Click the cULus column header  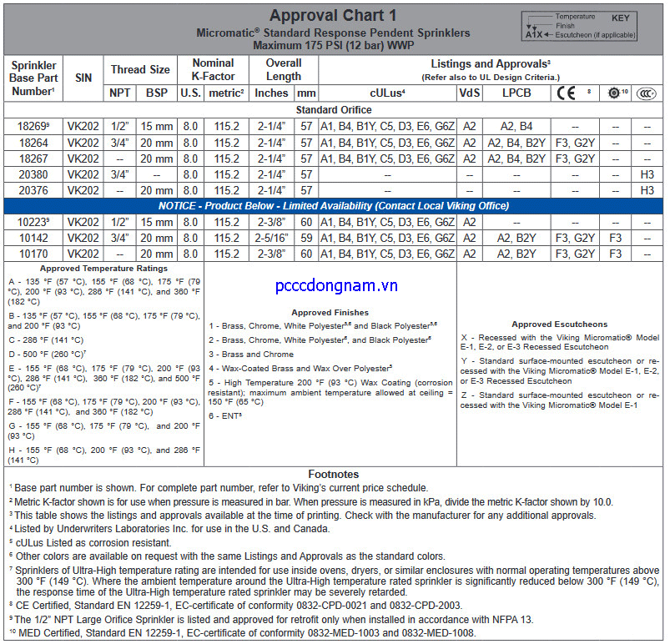click(x=387, y=93)
